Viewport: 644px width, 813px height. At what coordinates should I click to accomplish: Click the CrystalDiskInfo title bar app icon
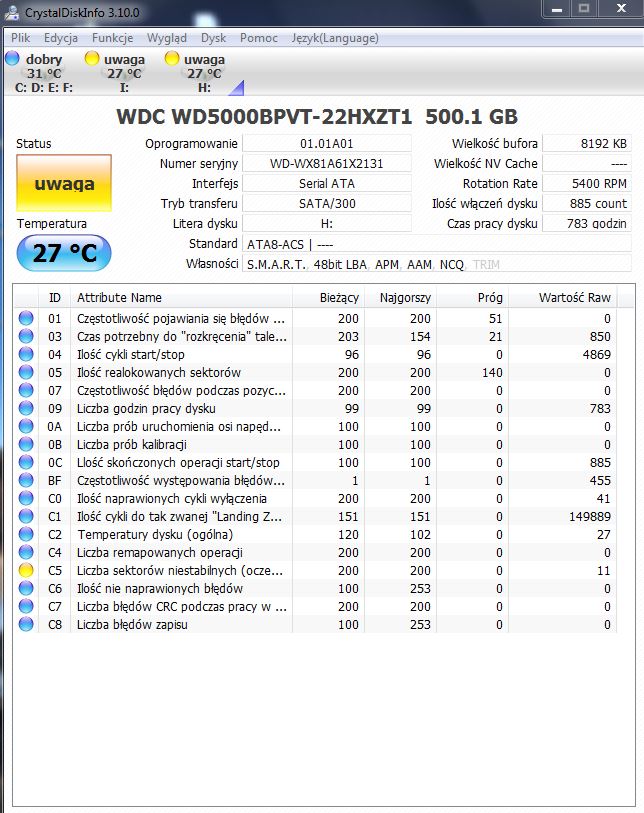pos(12,12)
